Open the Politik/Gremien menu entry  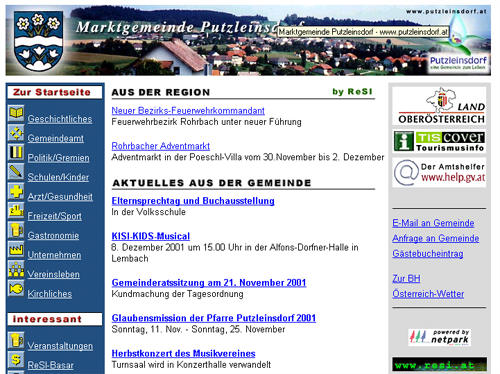tap(58, 158)
